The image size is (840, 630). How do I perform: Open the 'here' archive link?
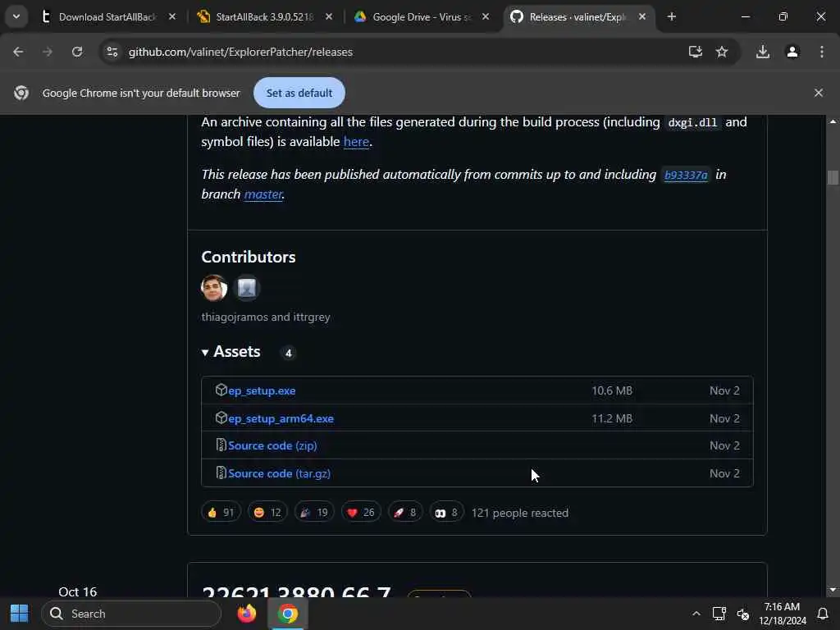click(356, 142)
